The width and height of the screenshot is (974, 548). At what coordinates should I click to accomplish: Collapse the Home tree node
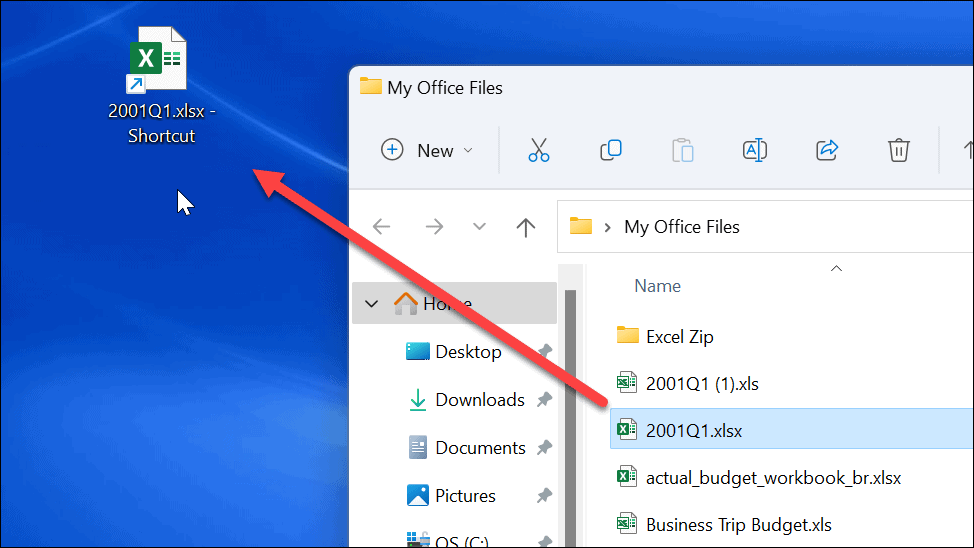[x=372, y=304]
